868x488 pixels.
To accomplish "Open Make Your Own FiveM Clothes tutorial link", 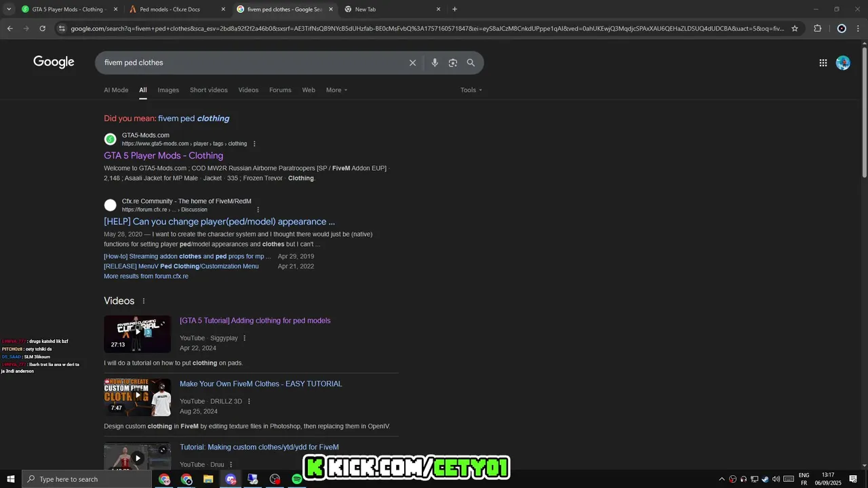I will (261, 384).
